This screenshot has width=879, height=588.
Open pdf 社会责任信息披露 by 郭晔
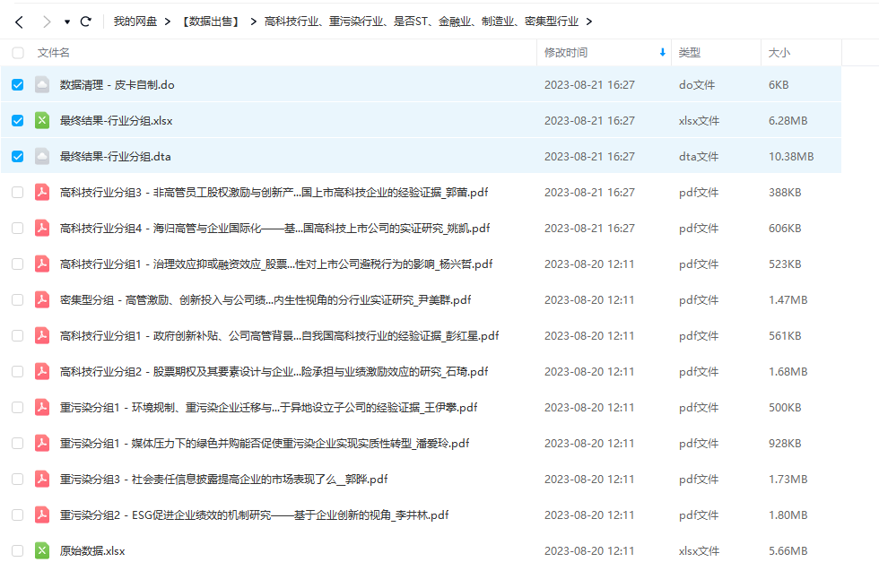223,479
